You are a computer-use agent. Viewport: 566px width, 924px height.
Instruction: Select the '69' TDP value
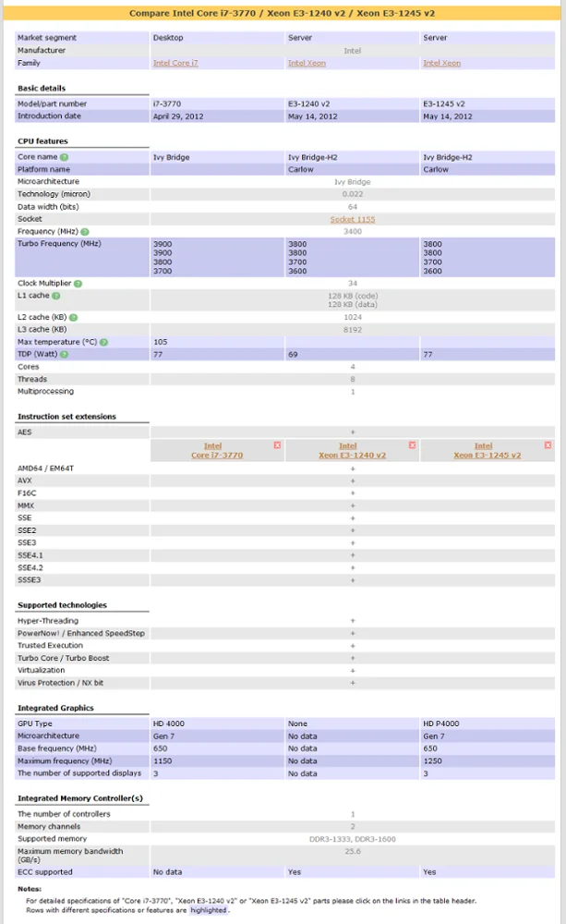(x=293, y=355)
